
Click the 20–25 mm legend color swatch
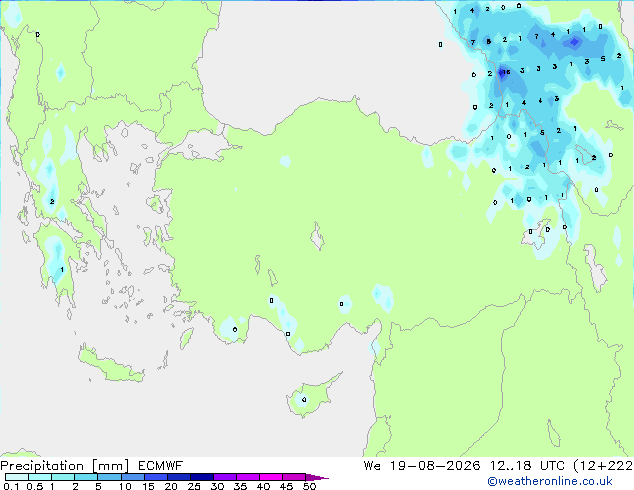[x=178, y=477]
